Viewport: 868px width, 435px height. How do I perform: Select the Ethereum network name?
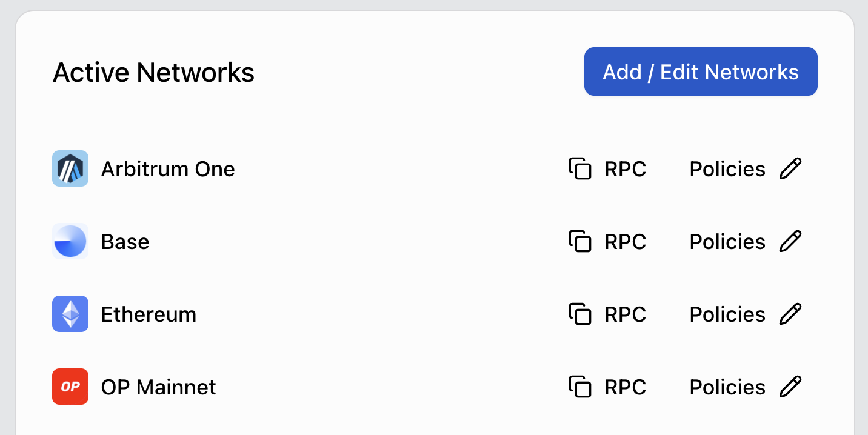click(149, 314)
